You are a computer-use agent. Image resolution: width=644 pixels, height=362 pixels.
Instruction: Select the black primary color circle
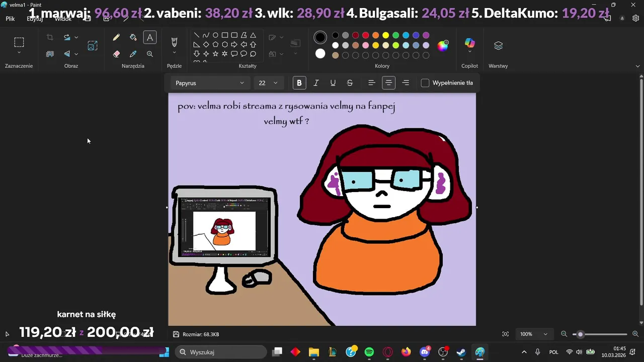pos(320,37)
